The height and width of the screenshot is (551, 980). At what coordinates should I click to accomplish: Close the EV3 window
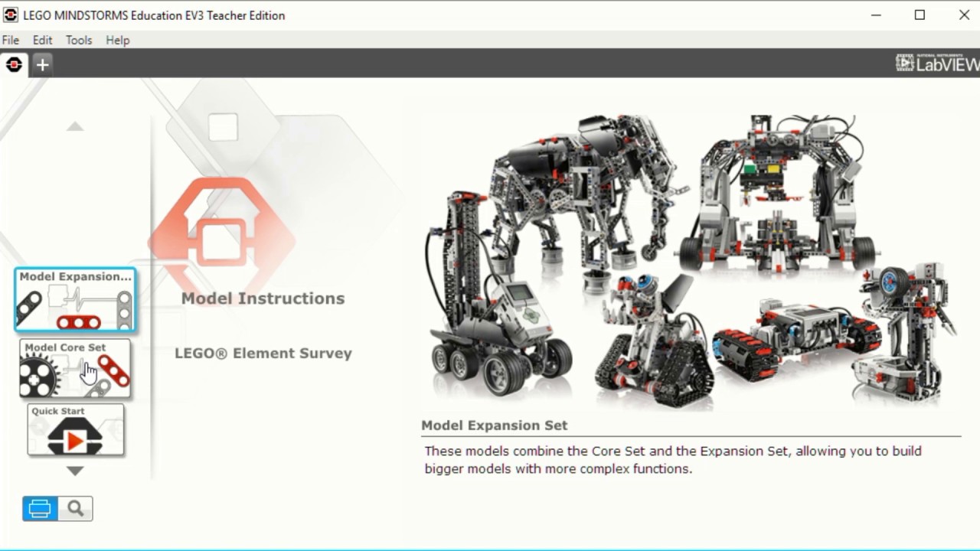pos(964,15)
